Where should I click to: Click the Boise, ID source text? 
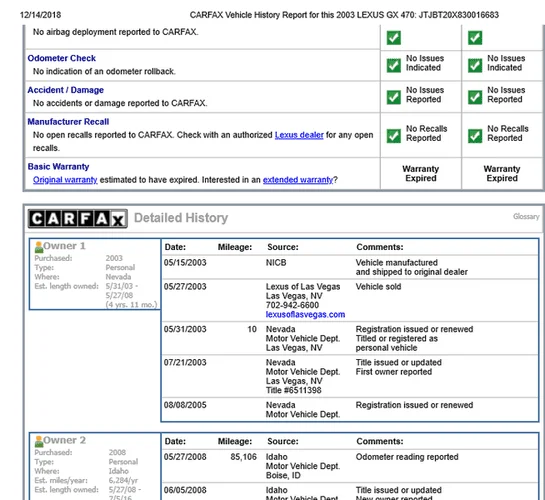pyautogui.click(x=283, y=475)
